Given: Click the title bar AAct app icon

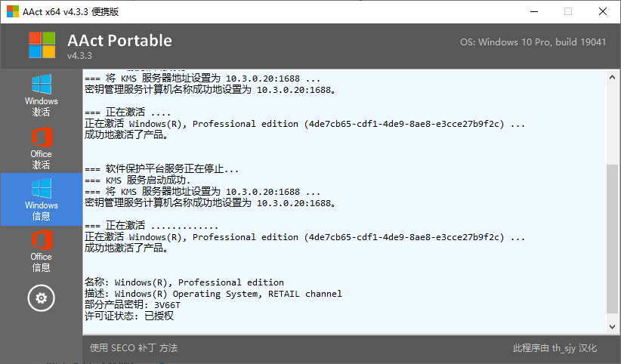Looking at the screenshot, I should coord(13,11).
